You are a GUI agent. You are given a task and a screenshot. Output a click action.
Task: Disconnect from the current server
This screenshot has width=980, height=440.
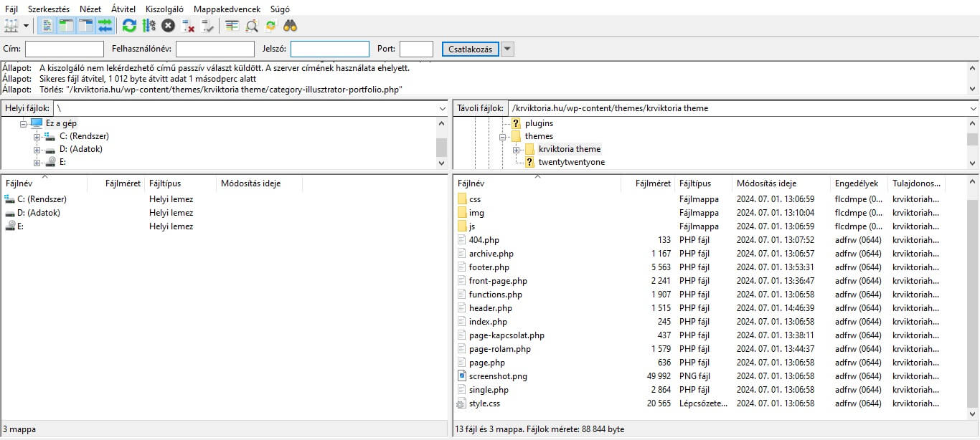189,26
